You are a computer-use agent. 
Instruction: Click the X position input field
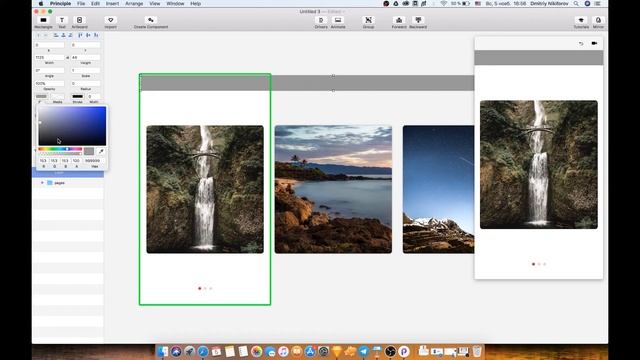[x=49, y=45]
